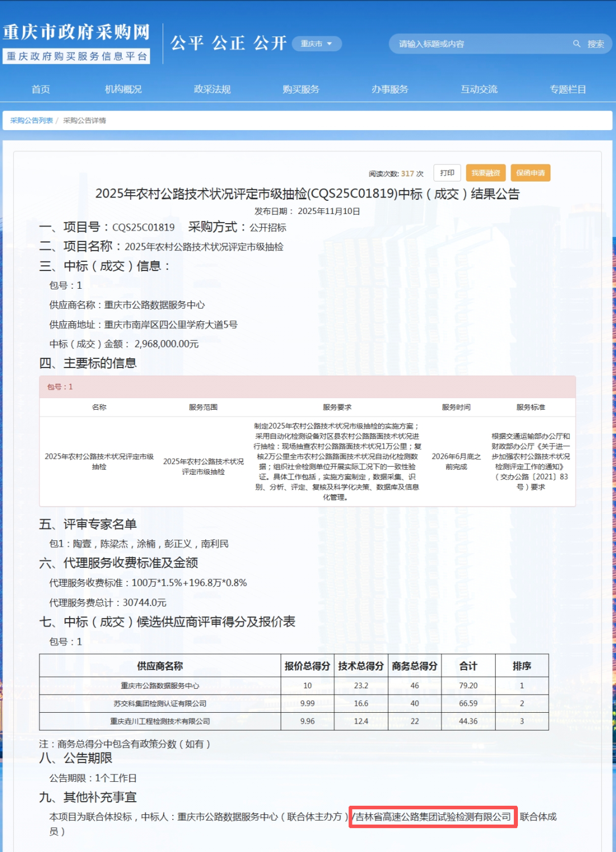Click the 公告期限：1个工作日 line

click(93, 778)
